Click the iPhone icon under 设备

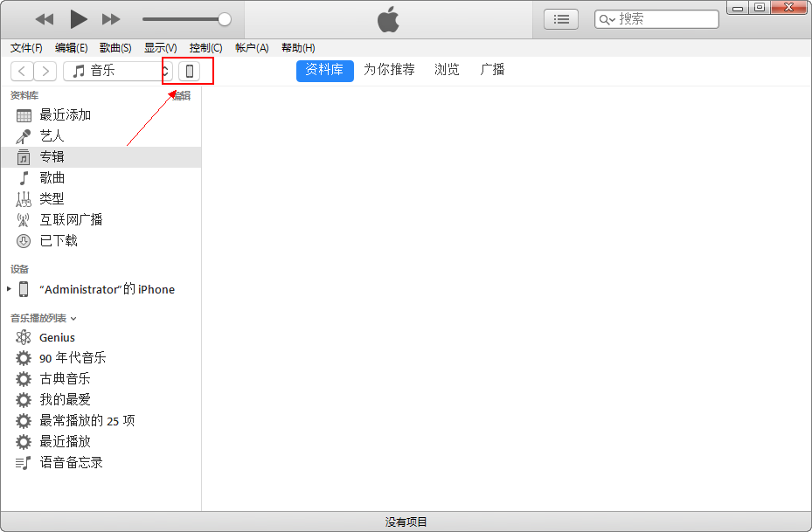click(24, 289)
